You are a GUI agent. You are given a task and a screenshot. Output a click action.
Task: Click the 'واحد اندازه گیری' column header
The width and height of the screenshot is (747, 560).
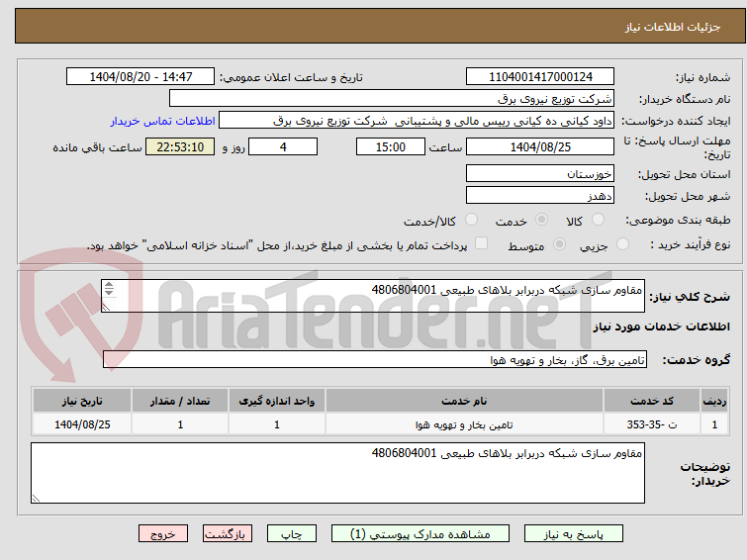pos(277,401)
